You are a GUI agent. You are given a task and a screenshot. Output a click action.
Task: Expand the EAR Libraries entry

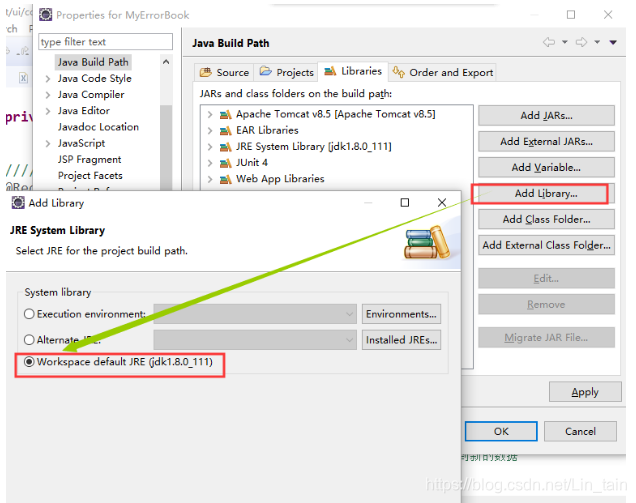210,131
